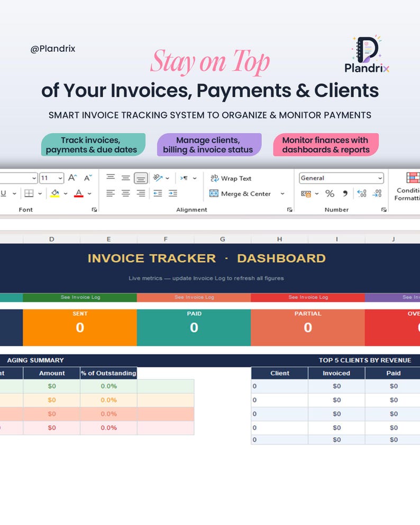
Task: Toggle Underline formatting
Action: [3, 193]
